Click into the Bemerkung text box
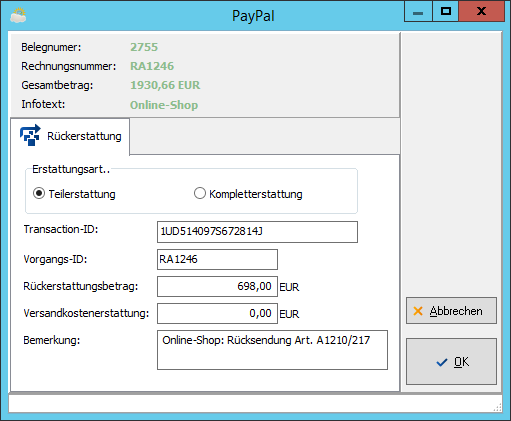 pyautogui.click(x=272, y=350)
